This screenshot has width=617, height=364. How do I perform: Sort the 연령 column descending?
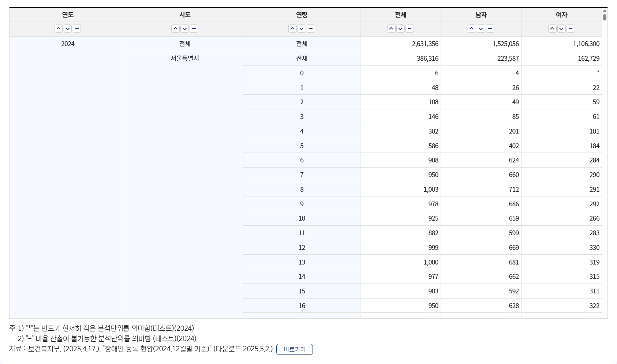(301, 29)
